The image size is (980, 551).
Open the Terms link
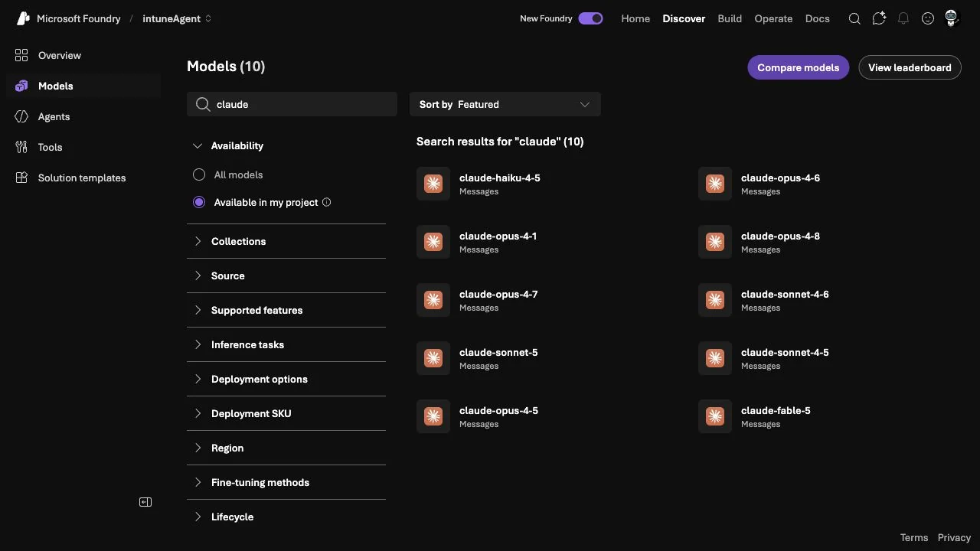(x=914, y=538)
